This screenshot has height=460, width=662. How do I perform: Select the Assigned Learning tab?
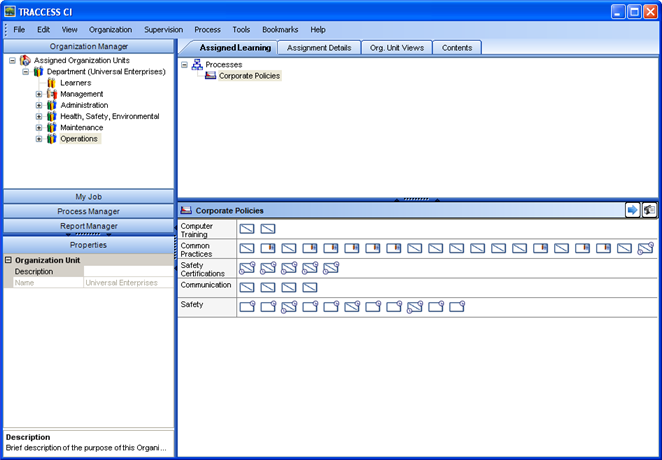pos(235,48)
